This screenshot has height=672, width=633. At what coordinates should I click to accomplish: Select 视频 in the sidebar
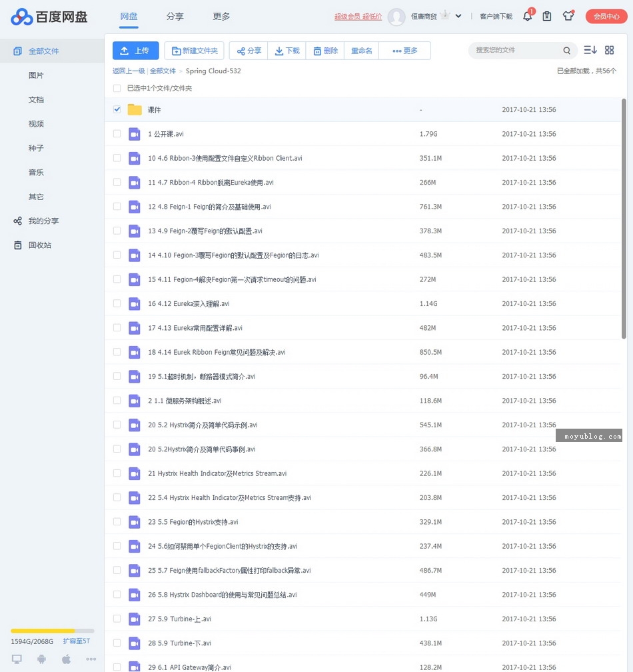coord(36,124)
